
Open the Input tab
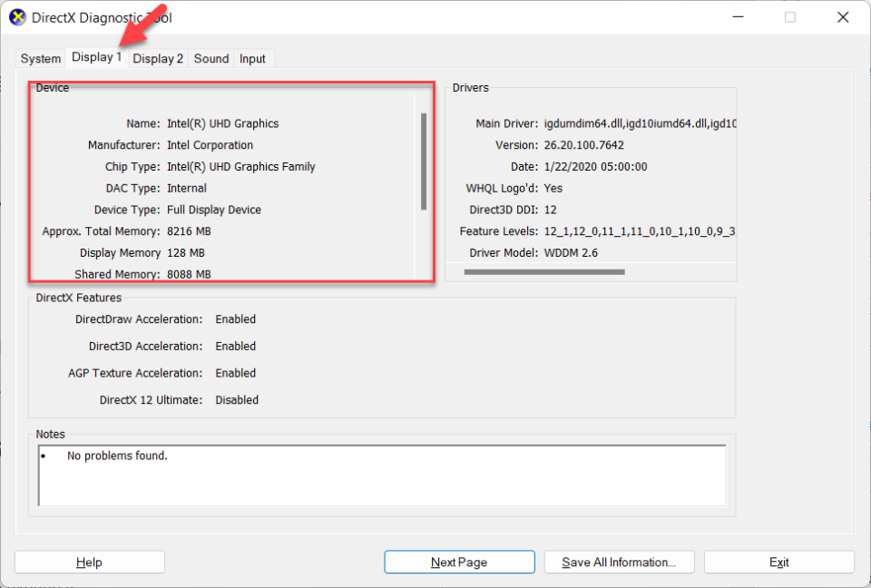click(x=252, y=58)
